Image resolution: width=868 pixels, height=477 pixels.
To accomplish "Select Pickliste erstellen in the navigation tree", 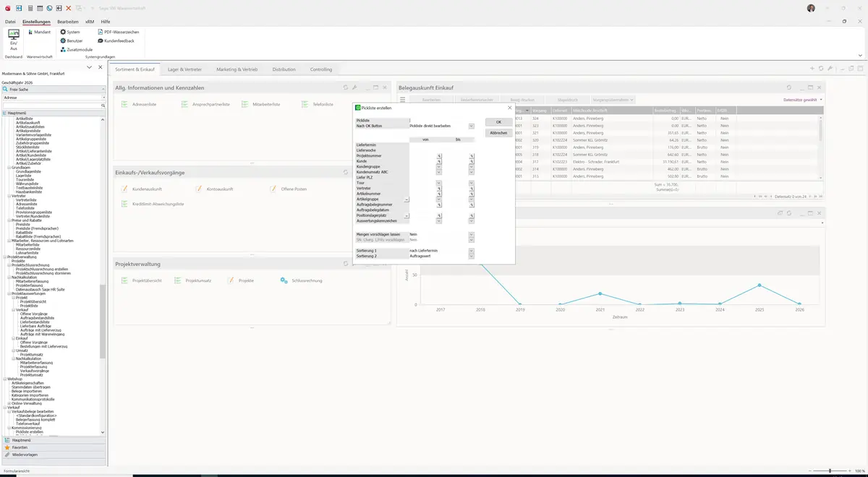I will (30, 431).
